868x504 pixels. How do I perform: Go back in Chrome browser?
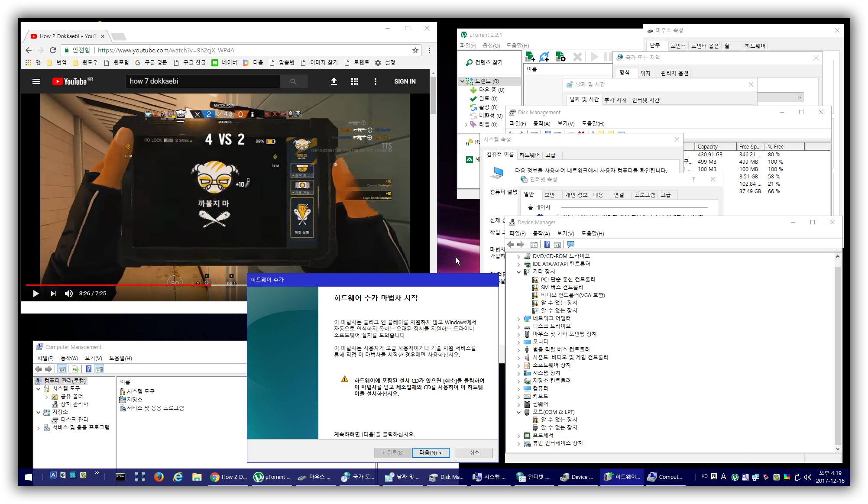click(x=29, y=50)
